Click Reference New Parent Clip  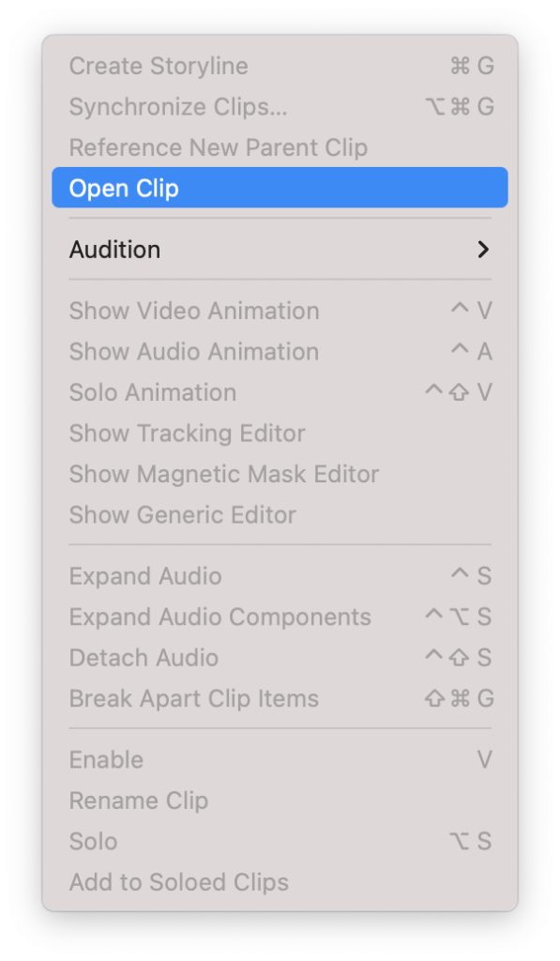[x=218, y=147]
